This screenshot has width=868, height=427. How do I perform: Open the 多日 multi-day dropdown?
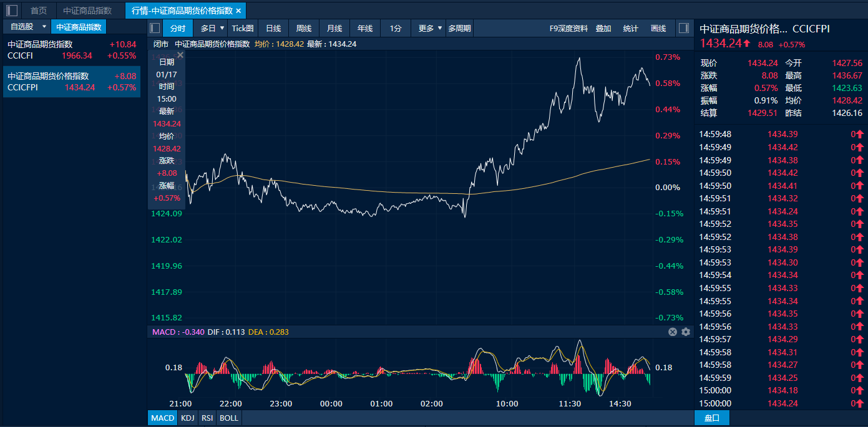(212, 28)
